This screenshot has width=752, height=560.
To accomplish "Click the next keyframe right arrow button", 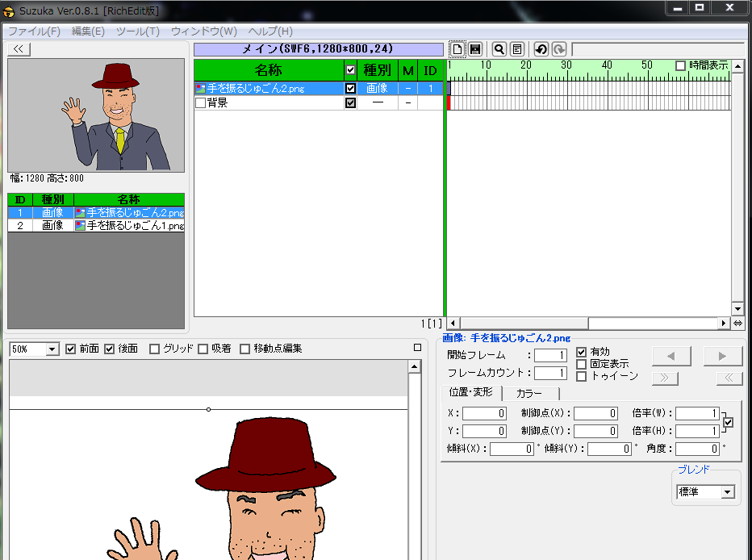I will coord(722,356).
